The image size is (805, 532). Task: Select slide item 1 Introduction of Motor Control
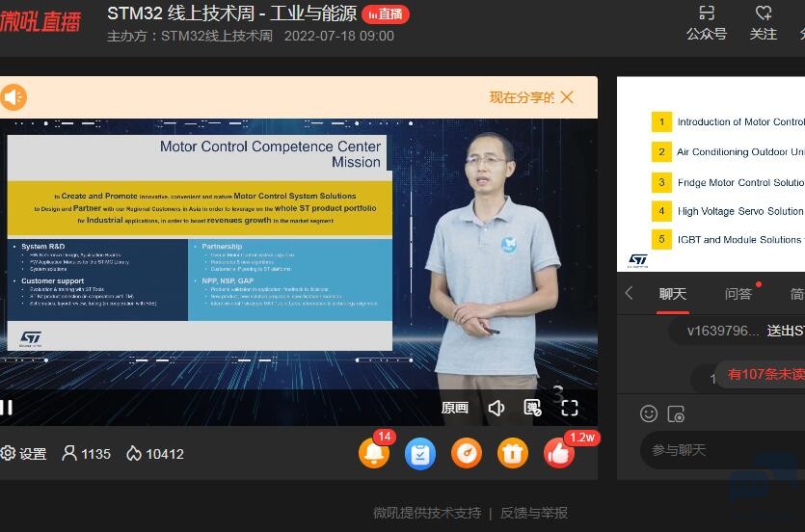pyautogui.click(x=728, y=122)
